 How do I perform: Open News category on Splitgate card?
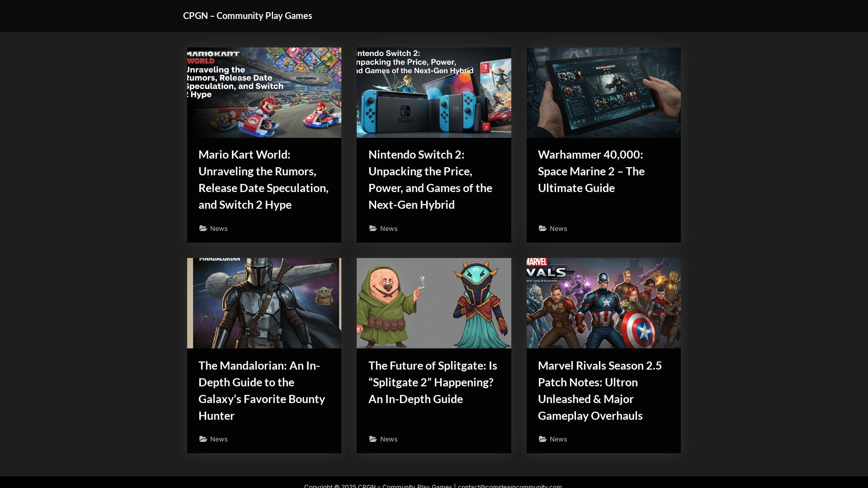389,439
